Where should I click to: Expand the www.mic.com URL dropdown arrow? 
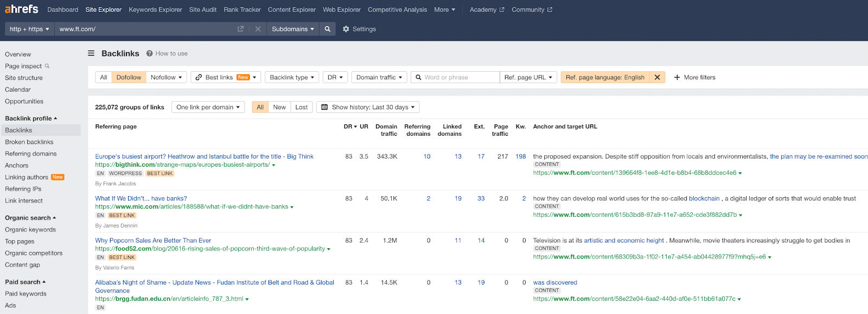pos(292,207)
